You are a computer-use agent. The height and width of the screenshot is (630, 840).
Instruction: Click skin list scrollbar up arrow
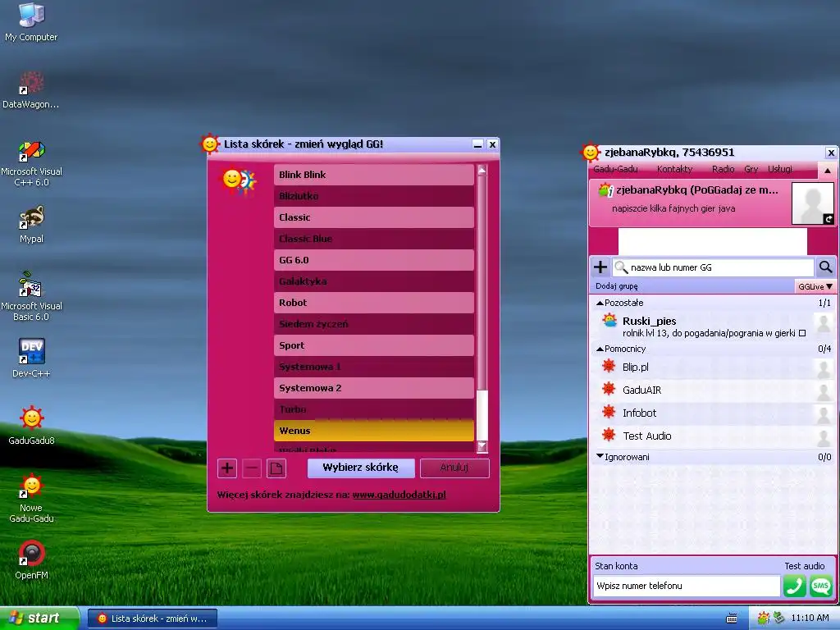(x=482, y=171)
